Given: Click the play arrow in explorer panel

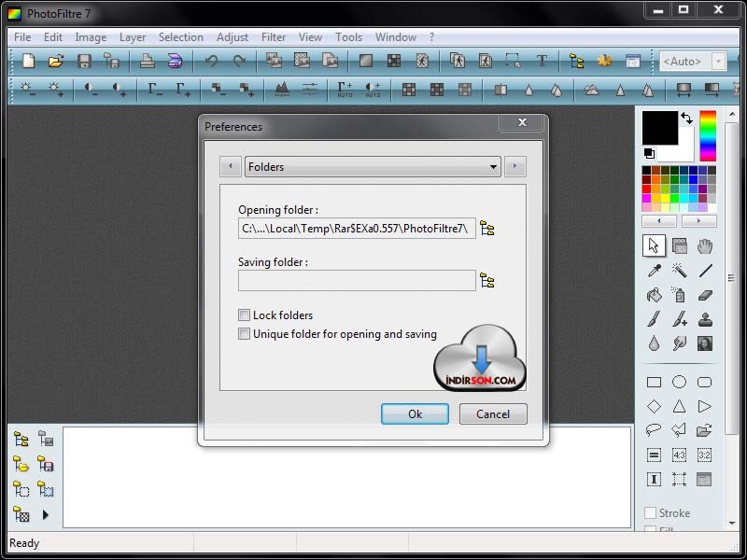Looking at the screenshot, I should (x=45, y=514).
